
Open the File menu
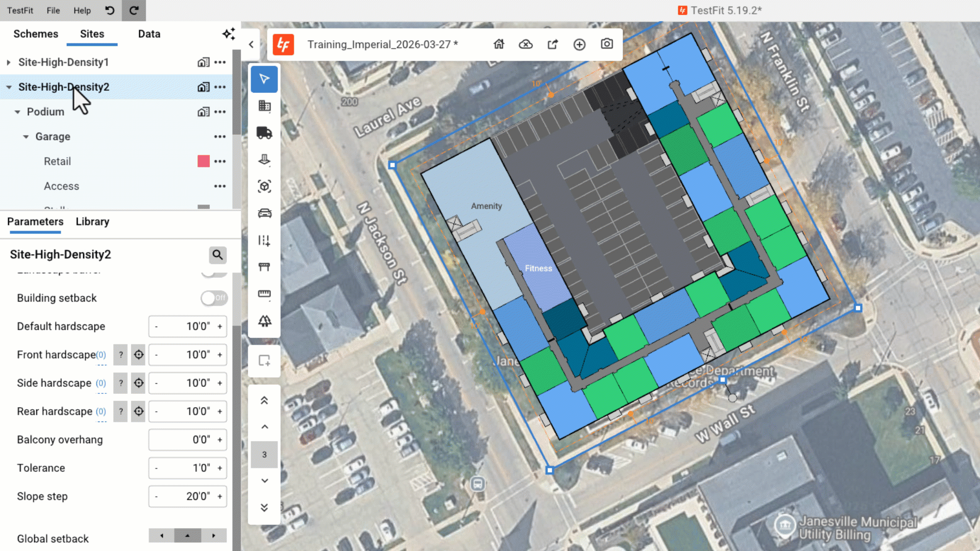point(53,10)
